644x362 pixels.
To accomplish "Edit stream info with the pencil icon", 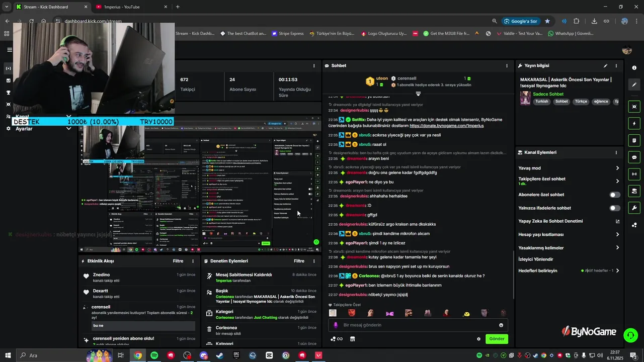I will click(606, 66).
